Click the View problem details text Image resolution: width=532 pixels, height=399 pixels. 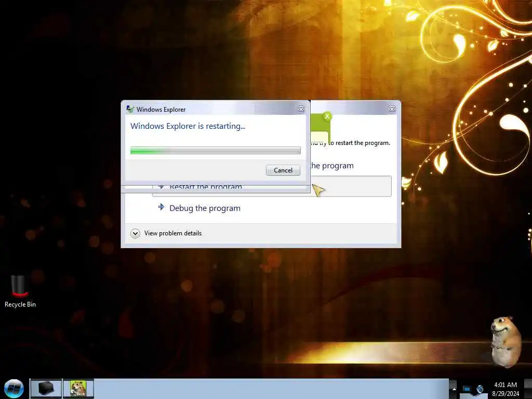173,233
